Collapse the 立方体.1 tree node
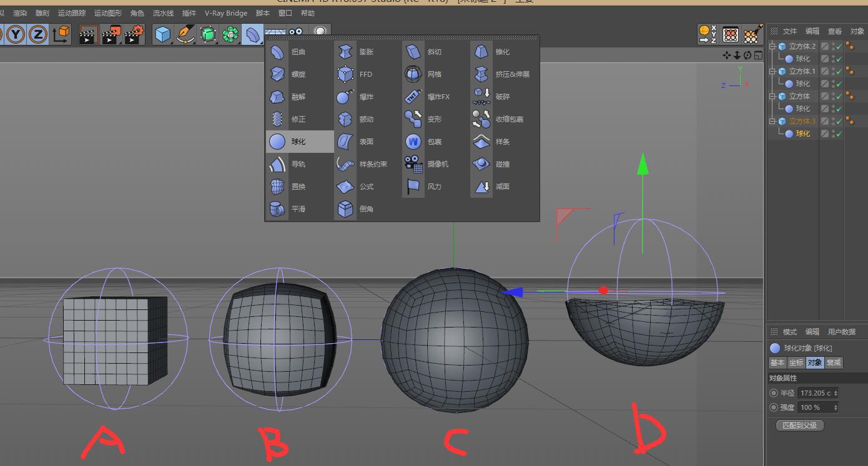This screenshot has width=868, height=466. pos(772,71)
